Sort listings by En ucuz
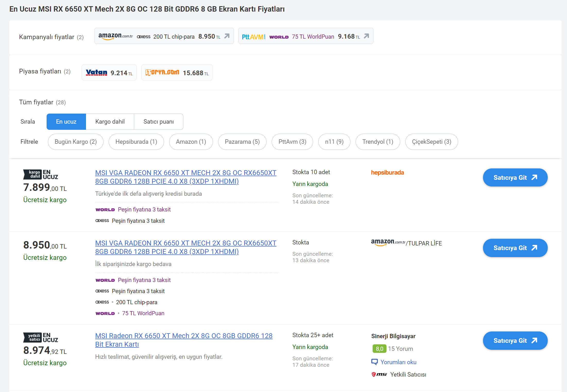The width and height of the screenshot is (567, 392). 66,122
